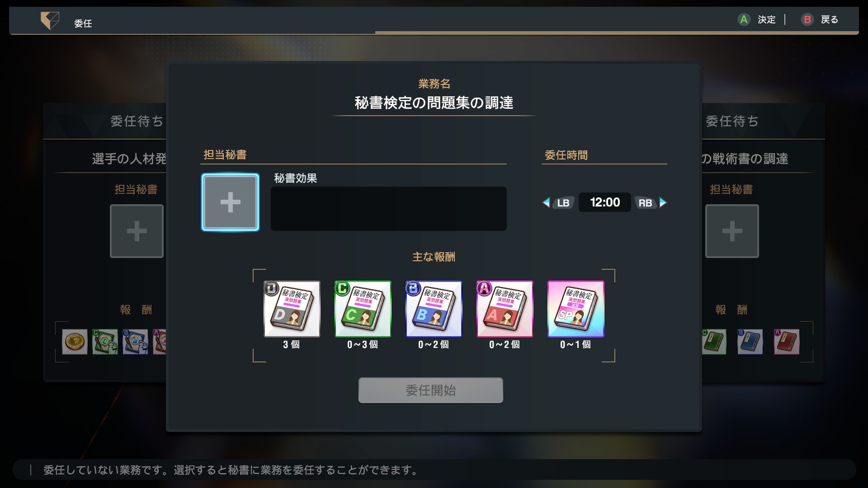This screenshot has width=868, height=488.
Task: Click the empty 秘書効果 text box
Action: point(388,209)
